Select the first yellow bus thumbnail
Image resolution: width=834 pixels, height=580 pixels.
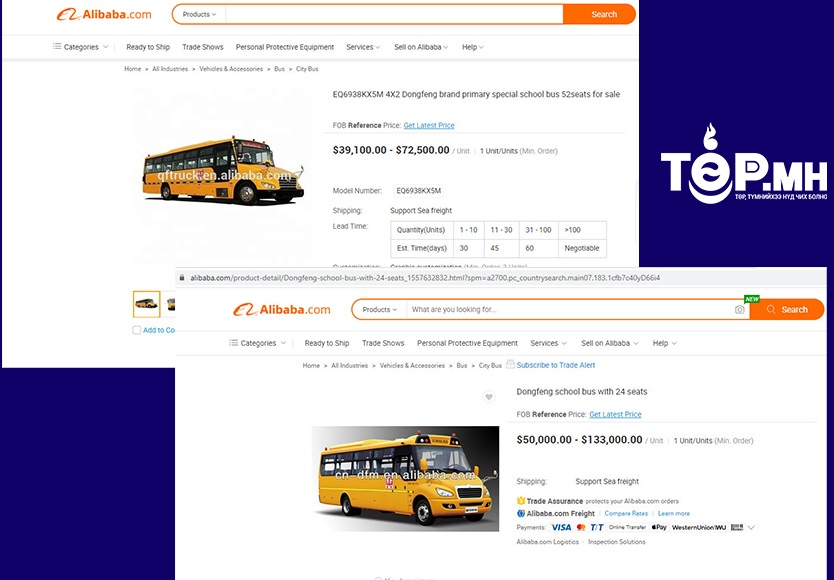(146, 304)
